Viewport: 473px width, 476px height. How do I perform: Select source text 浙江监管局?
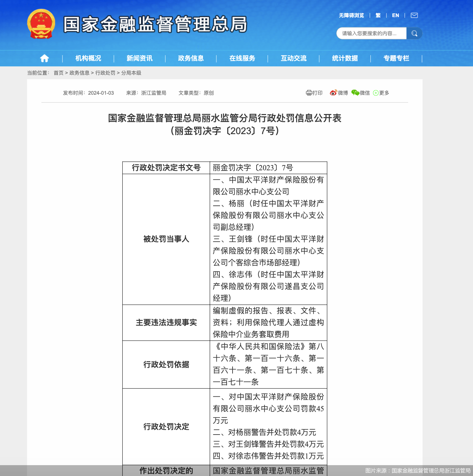coord(154,93)
